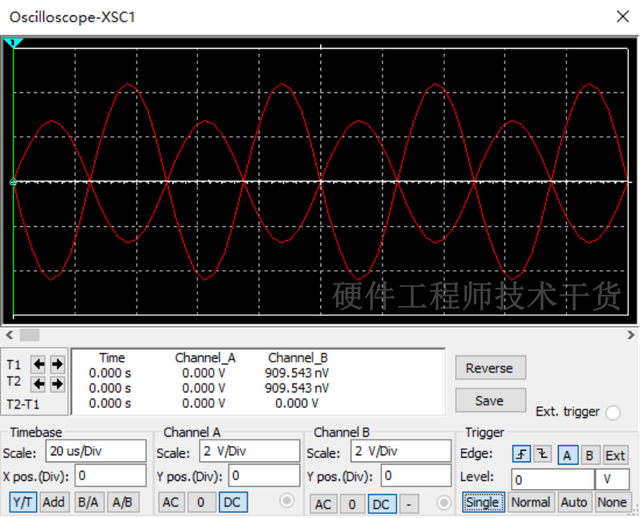Enable Y/T display mode
This screenshot has height=518, width=640.
tap(23, 502)
